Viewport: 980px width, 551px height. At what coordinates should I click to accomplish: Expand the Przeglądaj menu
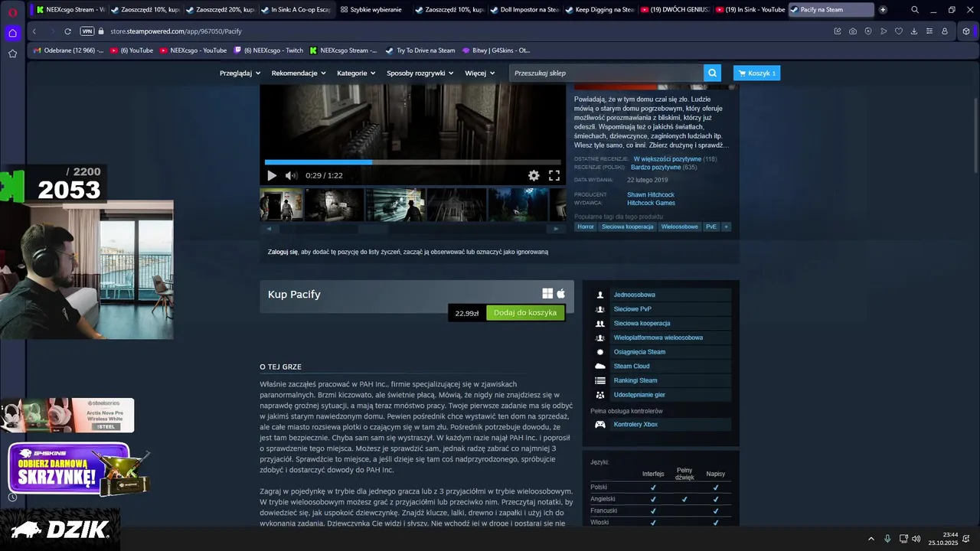click(240, 73)
